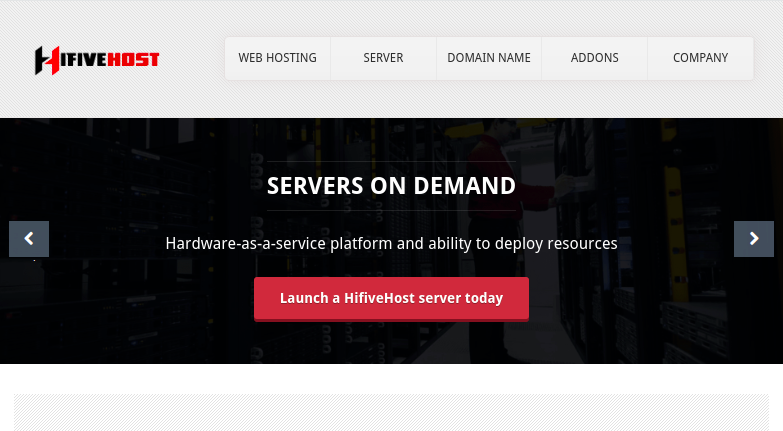This screenshot has width=783, height=431.
Task: Open the Web Hosting menu
Action: [x=278, y=58]
